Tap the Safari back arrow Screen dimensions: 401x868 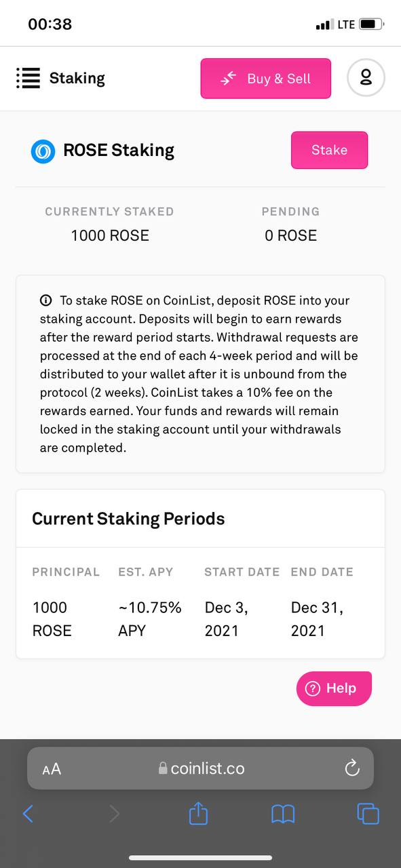(x=28, y=813)
